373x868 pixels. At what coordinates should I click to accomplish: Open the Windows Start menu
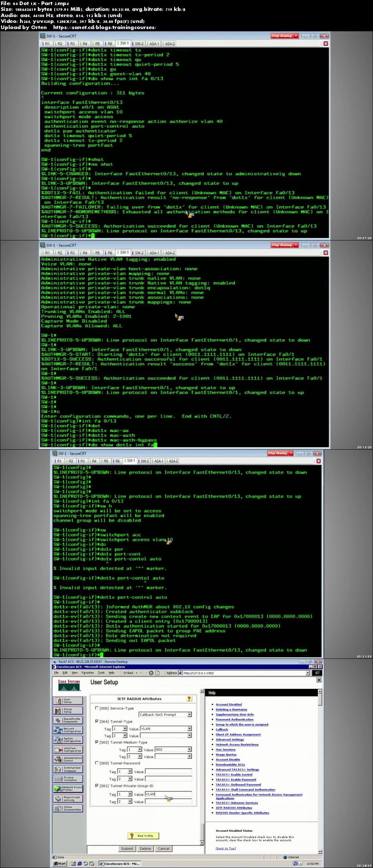[60, 864]
